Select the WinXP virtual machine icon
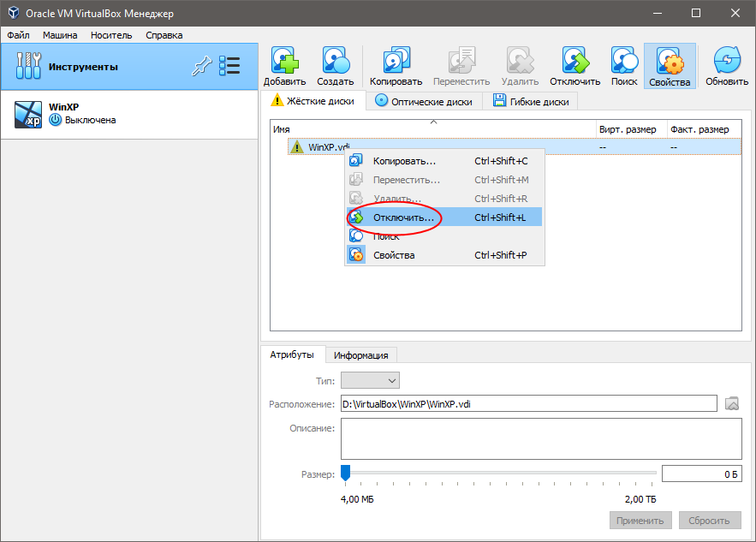Image resolution: width=756 pixels, height=542 pixels. point(28,114)
